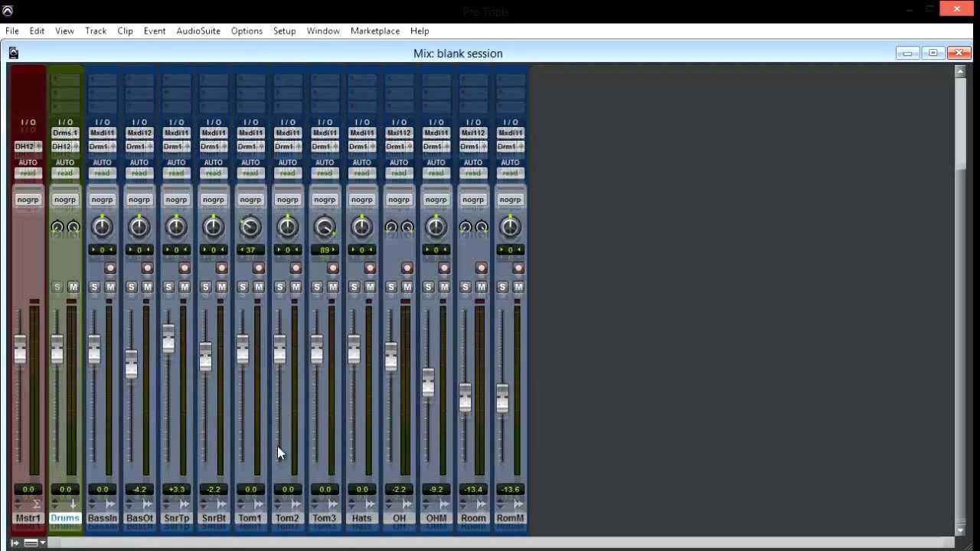The height and width of the screenshot is (551, 980).
Task: Record-enable the Tom2 track
Action: (x=296, y=268)
